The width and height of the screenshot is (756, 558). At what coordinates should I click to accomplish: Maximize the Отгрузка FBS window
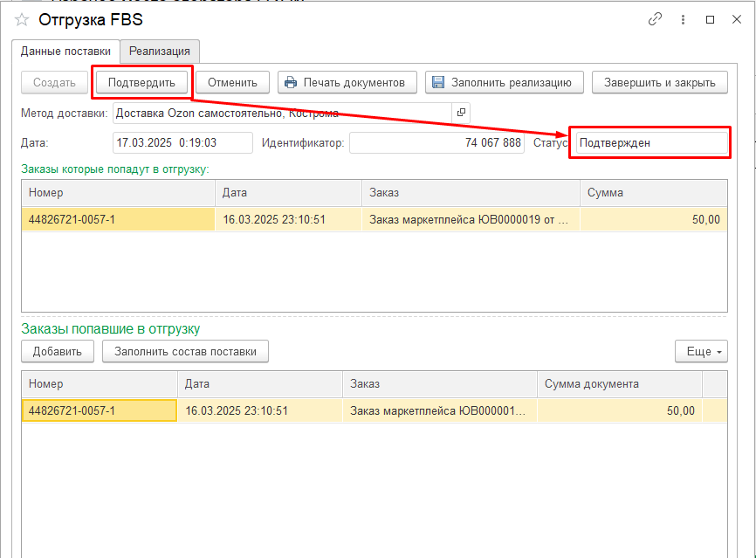710,19
